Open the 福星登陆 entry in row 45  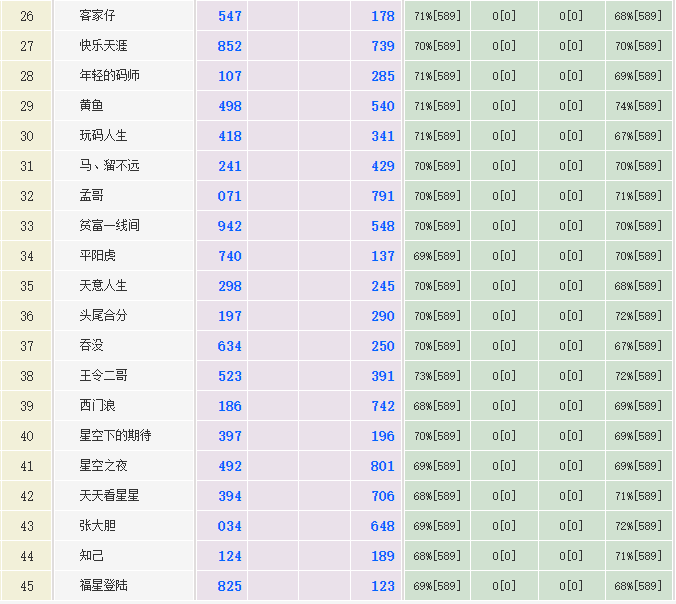(x=103, y=586)
